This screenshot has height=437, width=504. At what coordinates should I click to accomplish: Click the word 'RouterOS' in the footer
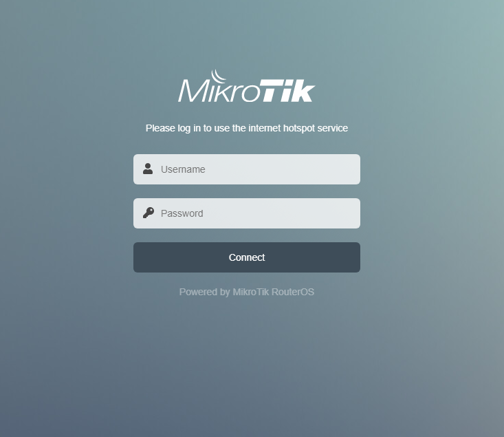point(293,292)
